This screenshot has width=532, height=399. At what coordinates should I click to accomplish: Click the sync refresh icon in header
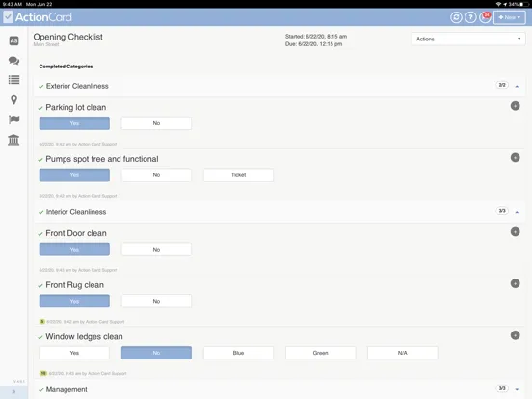click(456, 17)
